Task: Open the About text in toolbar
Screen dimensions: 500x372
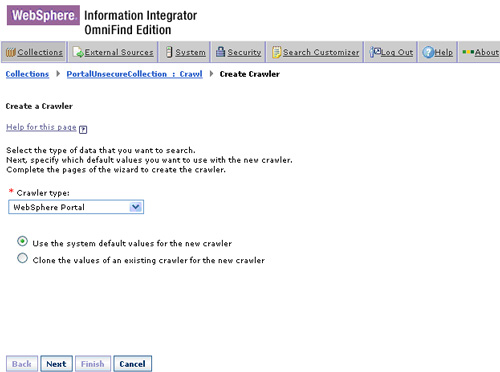Action: [487, 52]
